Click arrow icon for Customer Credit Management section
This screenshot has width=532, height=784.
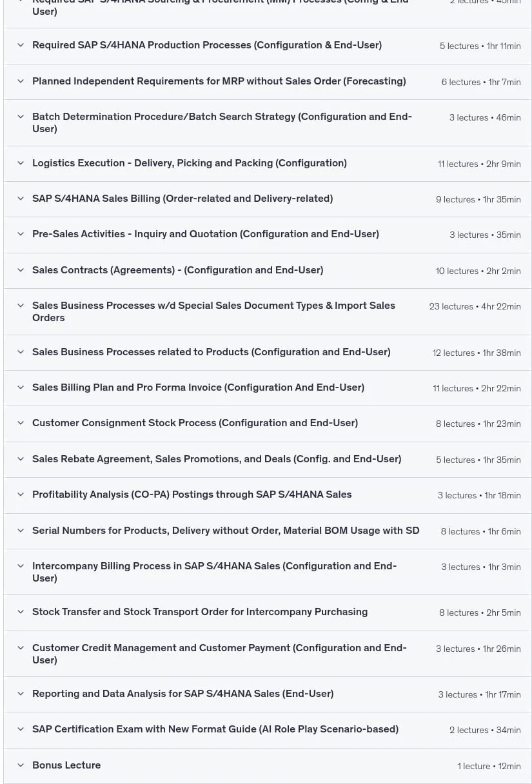click(21, 648)
